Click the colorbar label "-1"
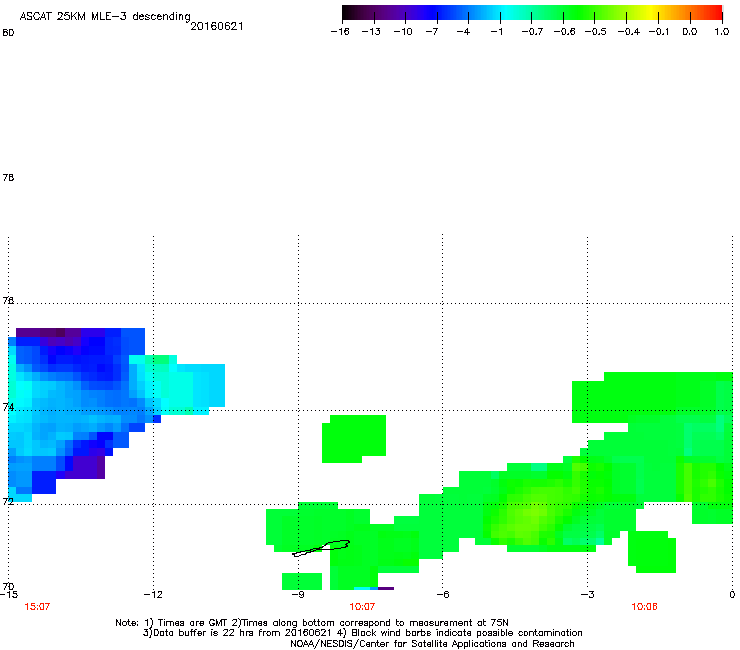 (496, 32)
